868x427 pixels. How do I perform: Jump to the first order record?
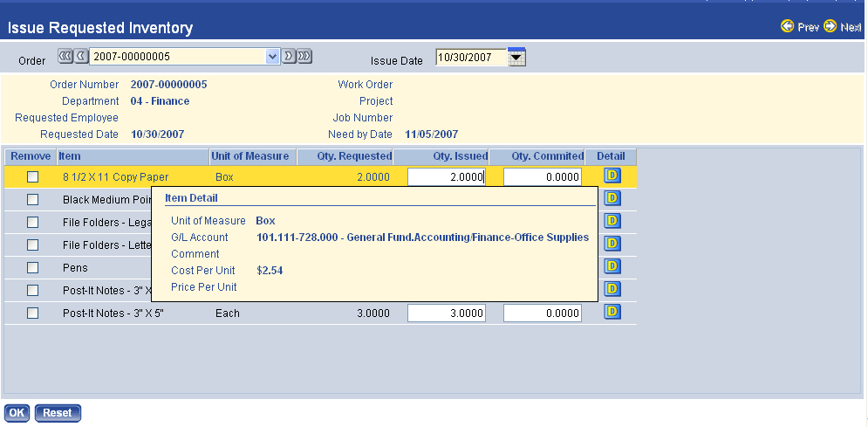coord(65,57)
